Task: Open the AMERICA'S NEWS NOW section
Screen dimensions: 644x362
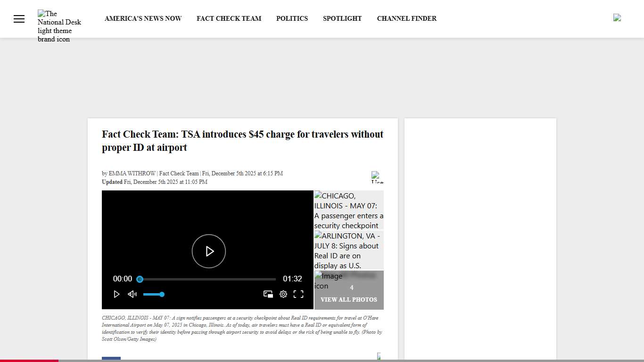Action: tap(143, 18)
